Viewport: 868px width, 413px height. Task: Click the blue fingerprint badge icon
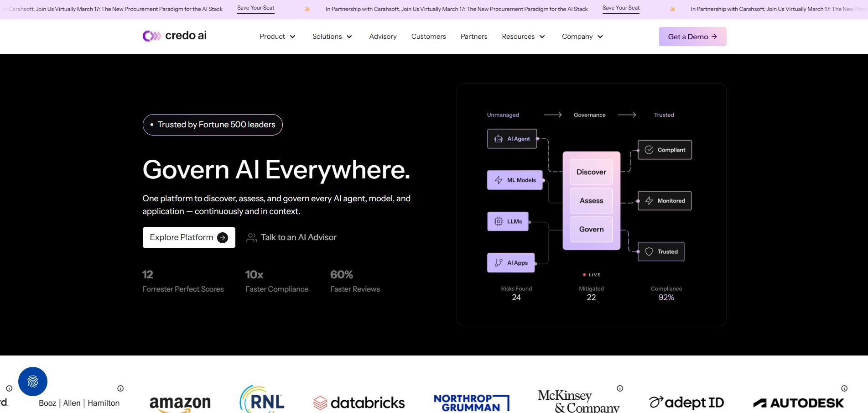pos(32,382)
